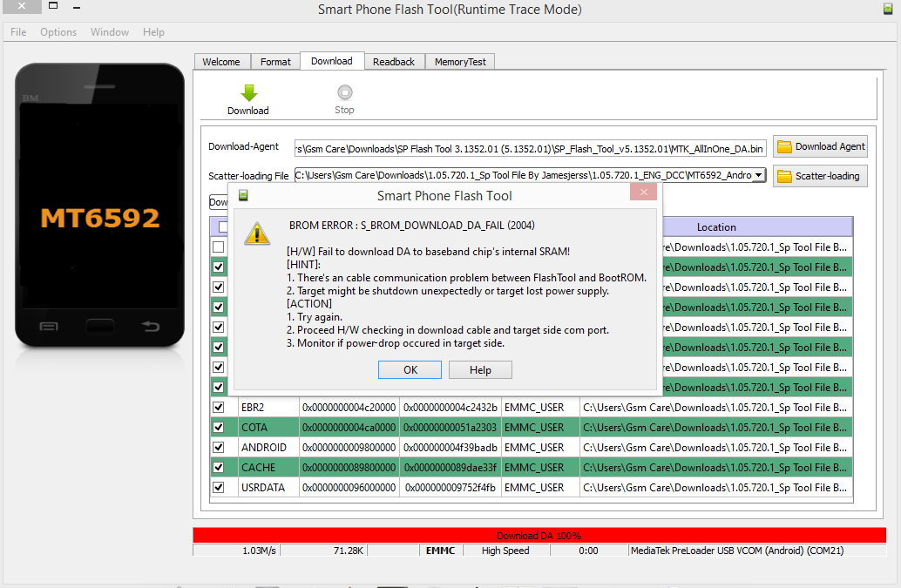This screenshot has width=901, height=588.
Task: Click the Scatter-loading File path field
Action: pos(523,175)
